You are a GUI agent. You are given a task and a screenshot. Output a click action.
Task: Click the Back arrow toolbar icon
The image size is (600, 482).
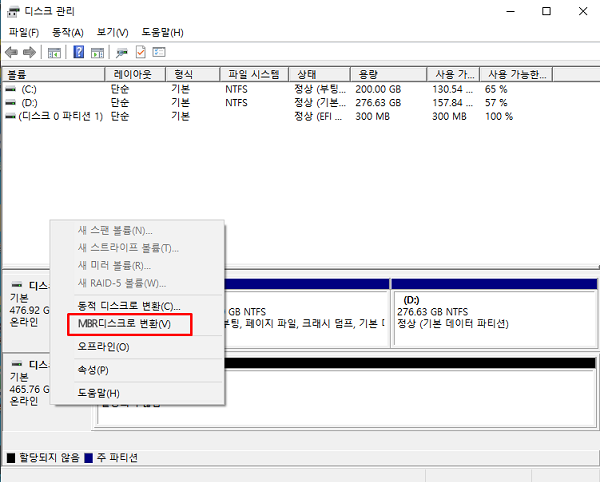point(11,52)
